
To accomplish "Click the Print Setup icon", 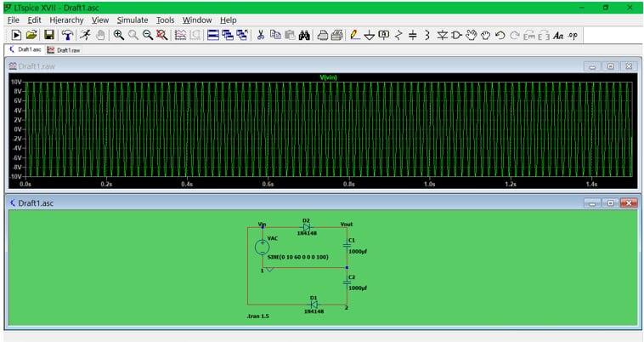I will point(336,36).
